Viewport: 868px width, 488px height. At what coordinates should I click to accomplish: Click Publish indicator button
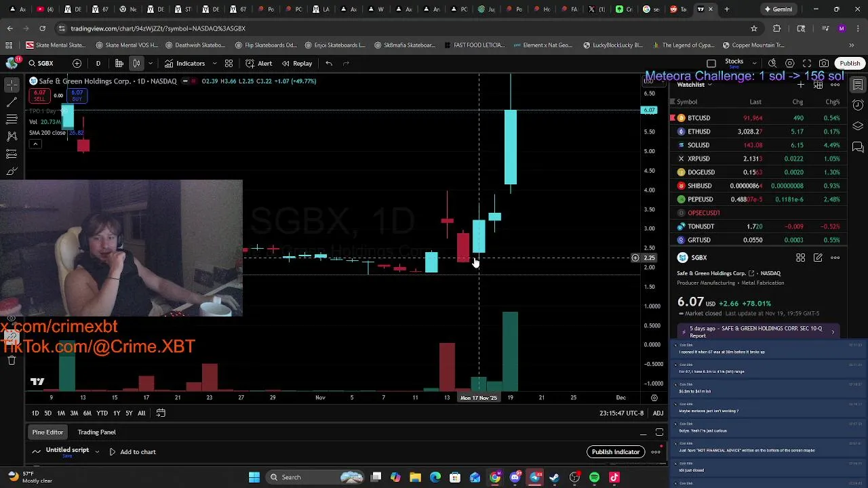pyautogui.click(x=616, y=452)
